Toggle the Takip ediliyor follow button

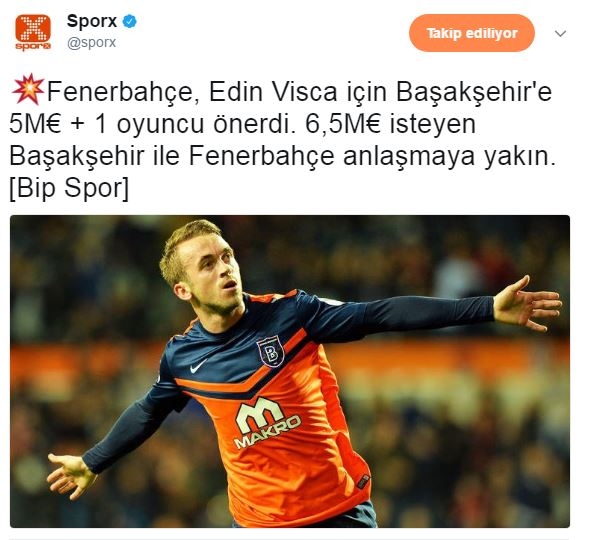point(472,33)
